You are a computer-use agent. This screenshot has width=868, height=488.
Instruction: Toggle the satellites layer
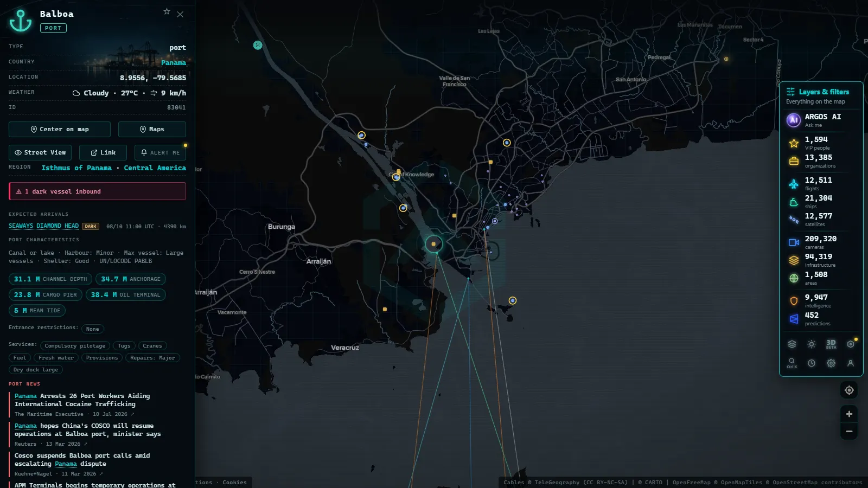(821, 220)
